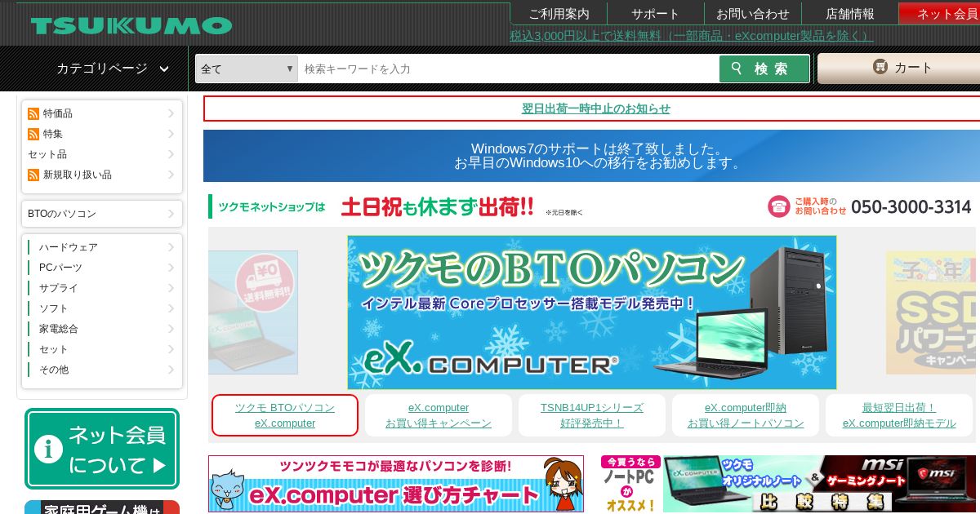Click chevron on PCパーツ row
This screenshot has width=980, height=514.
(x=171, y=268)
